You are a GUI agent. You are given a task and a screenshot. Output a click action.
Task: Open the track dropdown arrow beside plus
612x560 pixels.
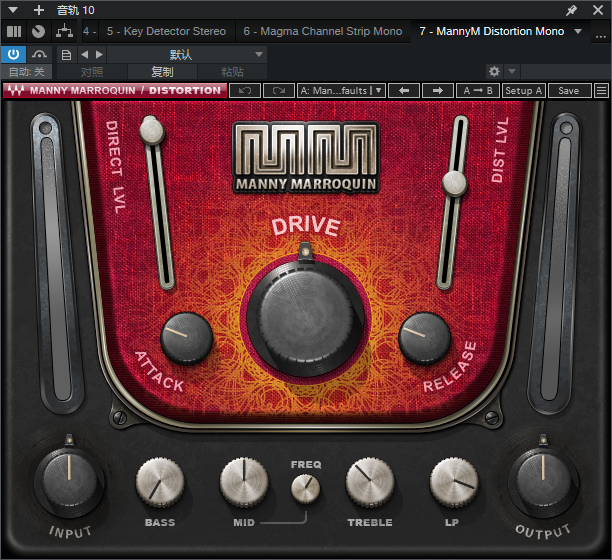tap(13, 10)
